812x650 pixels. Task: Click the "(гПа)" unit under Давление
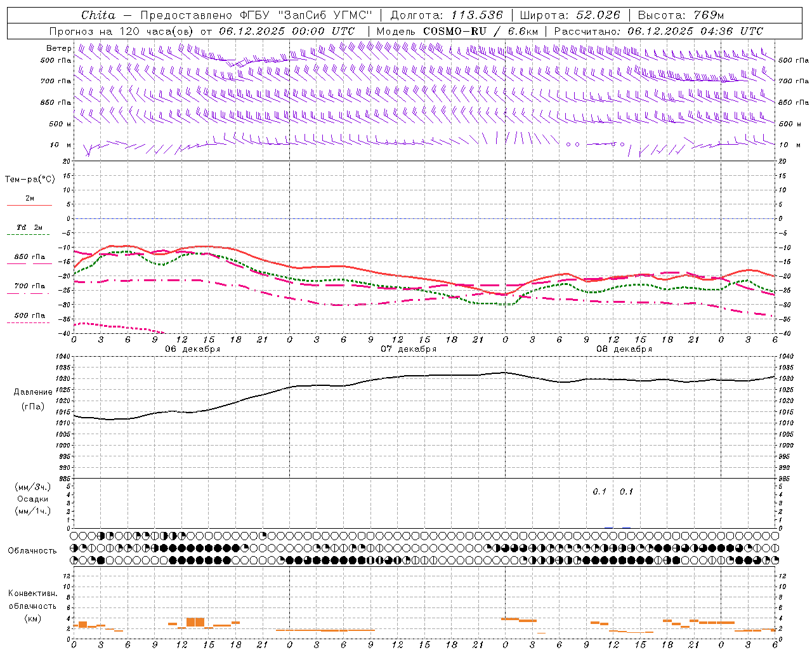point(33,407)
